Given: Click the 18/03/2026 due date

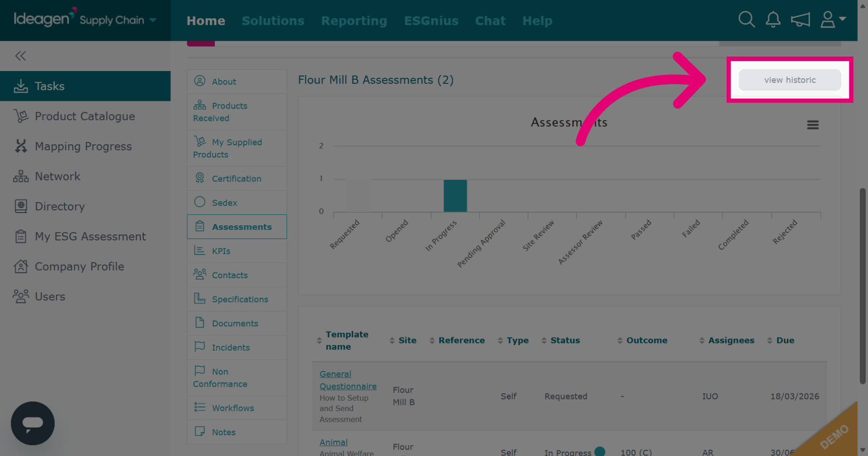Looking at the screenshot, I should 795,396.
